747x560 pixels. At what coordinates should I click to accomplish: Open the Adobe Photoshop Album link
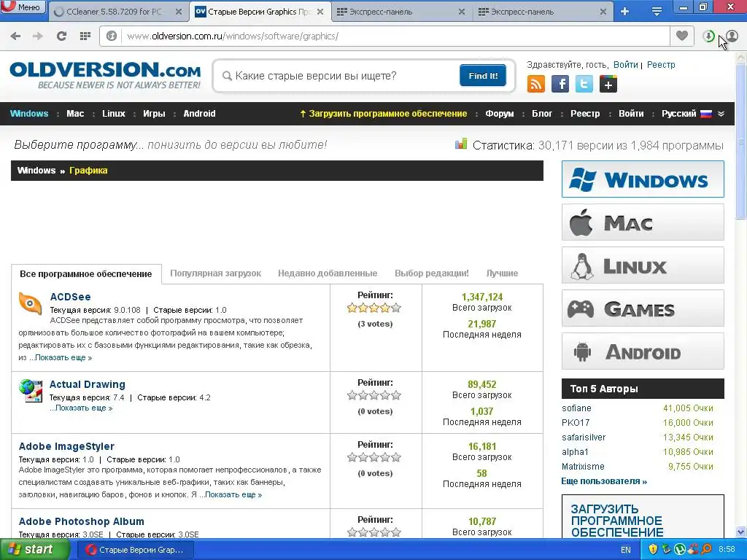coord(81,521)
